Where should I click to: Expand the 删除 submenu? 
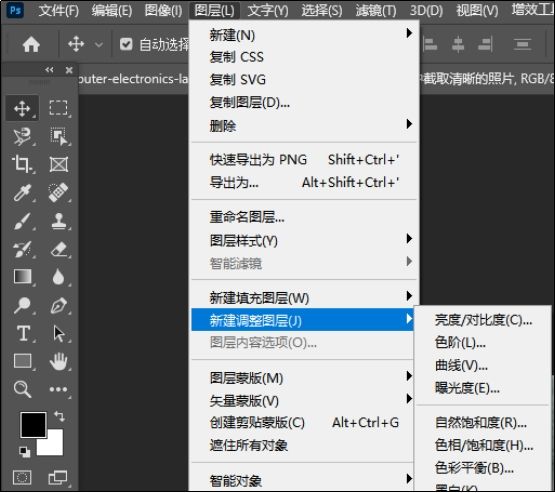tap(305, 125)
